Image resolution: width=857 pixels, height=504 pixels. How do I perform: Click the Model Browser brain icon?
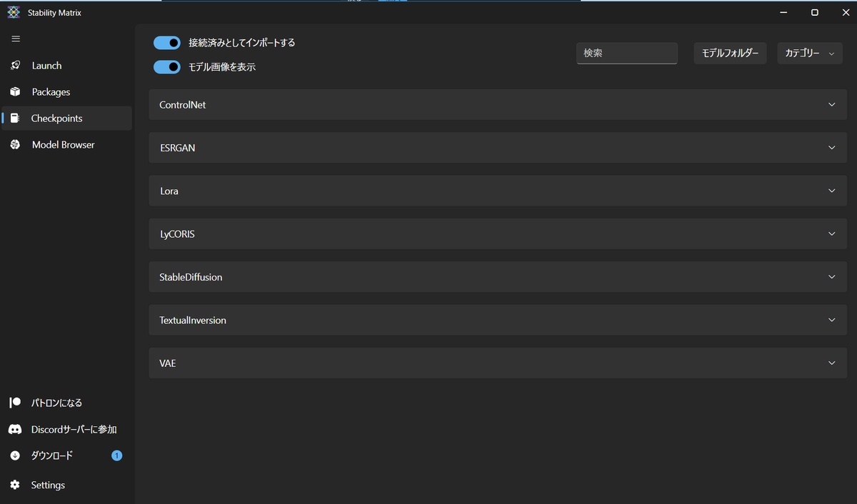tap(15, 144)
